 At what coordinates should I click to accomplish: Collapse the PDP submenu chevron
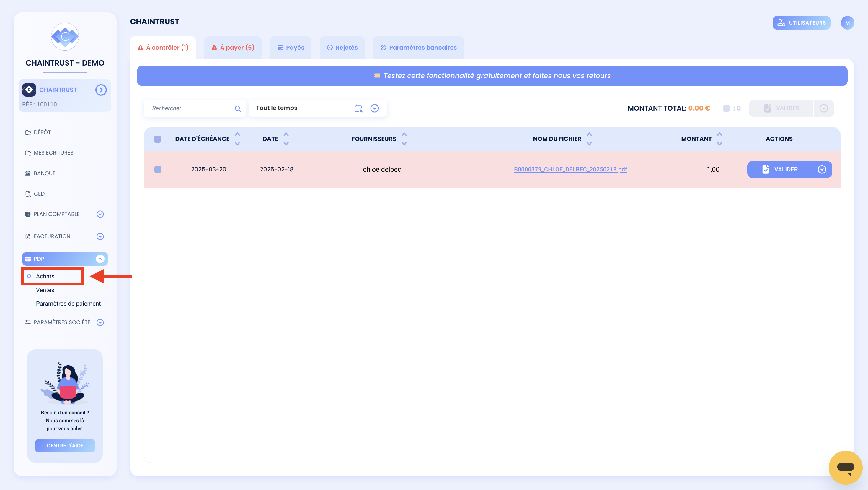click(x=100, y=259)
